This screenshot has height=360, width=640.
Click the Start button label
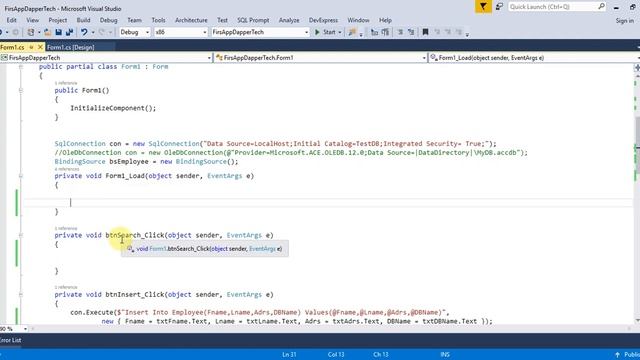click(329, 32)
